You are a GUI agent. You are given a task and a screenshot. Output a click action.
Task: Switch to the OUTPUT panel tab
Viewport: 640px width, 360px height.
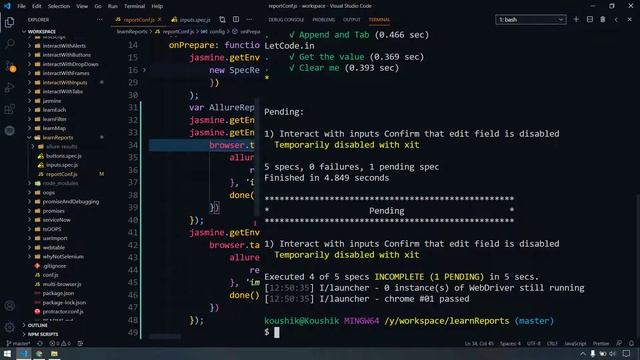pos(351,20)
